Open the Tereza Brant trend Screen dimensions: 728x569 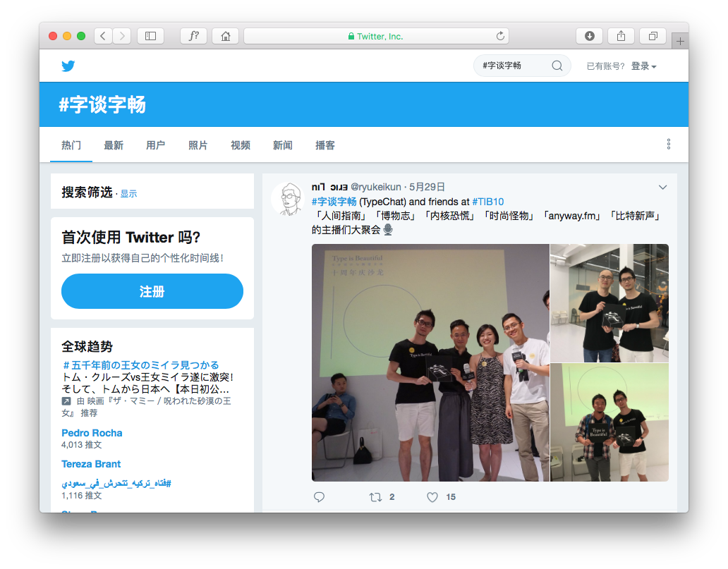tap(91, 464)
